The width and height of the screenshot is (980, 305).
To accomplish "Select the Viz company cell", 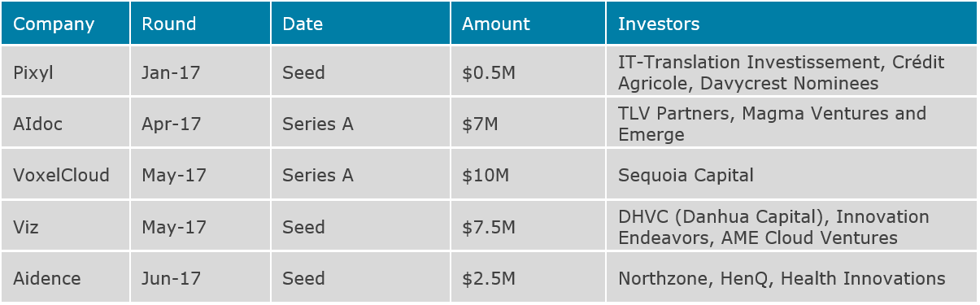I will click(65, 227).
